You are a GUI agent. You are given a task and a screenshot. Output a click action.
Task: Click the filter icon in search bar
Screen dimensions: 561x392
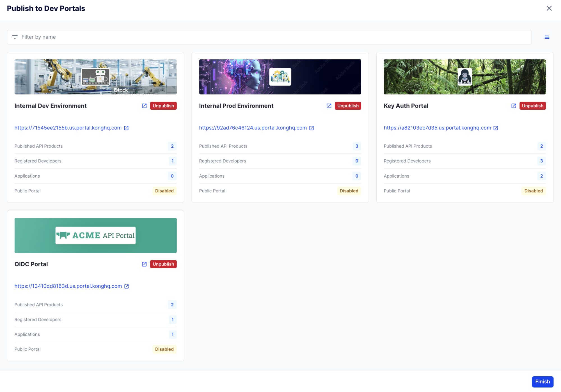(x=15, y=37)
